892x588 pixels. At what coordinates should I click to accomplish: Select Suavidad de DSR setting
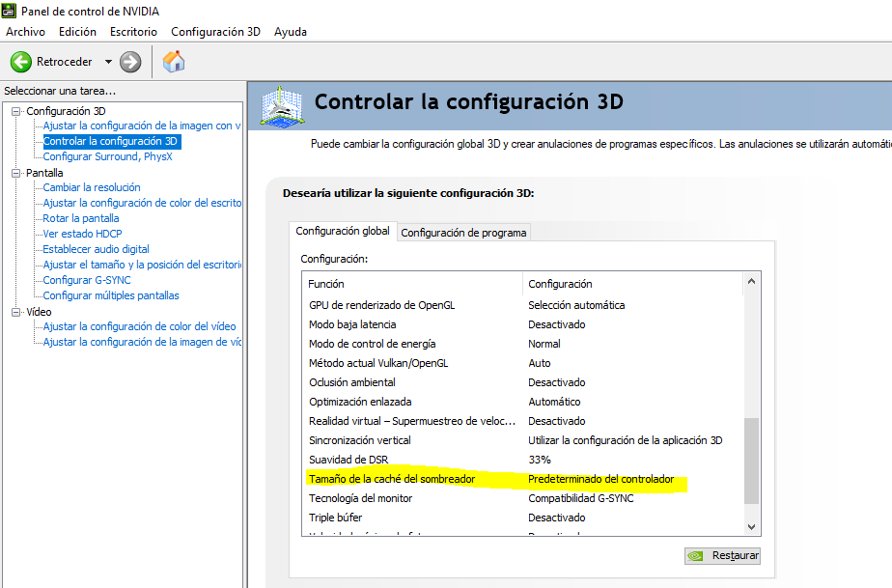click(523, 460)
